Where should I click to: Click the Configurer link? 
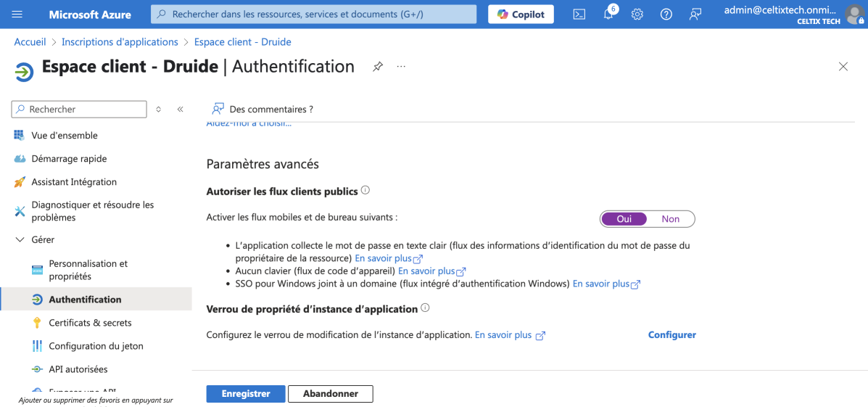pos(671,335)
